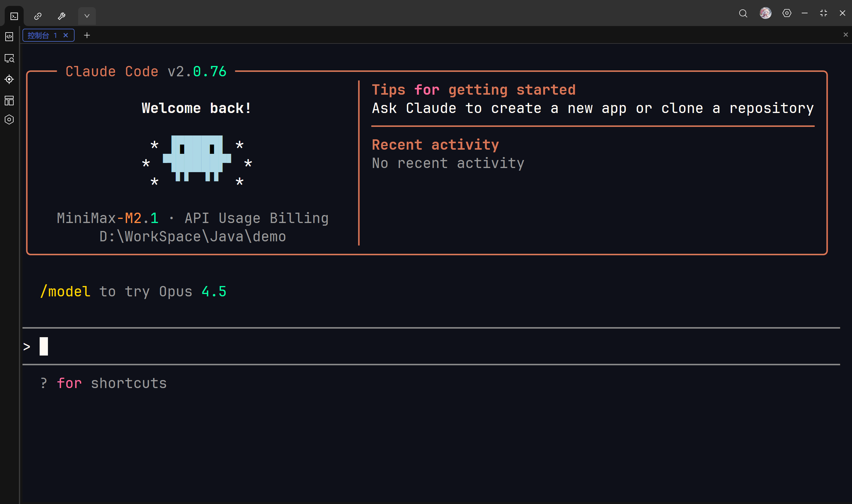Minimize the application window
The width and height of the screenshot is (852, 504).
[x=804, y=13]
